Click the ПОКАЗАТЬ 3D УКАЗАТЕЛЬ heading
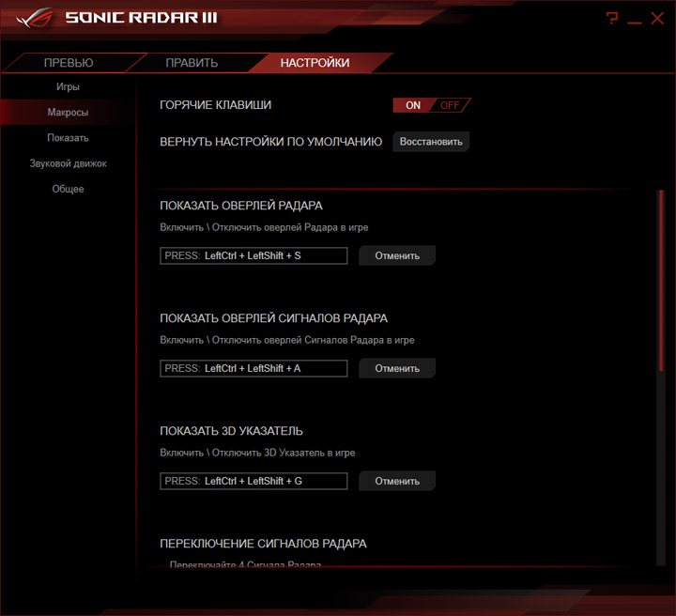676x616 pixels. tap(232, 431)
